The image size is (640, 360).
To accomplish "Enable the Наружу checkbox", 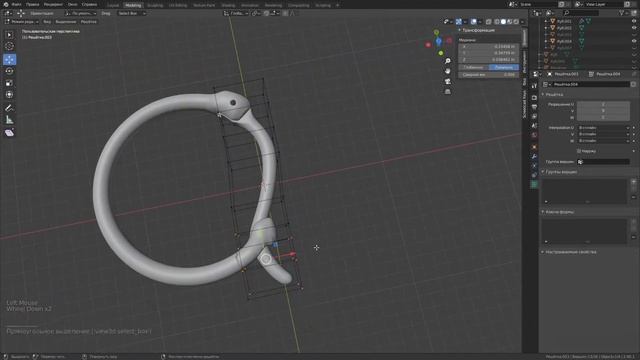I will pyautogui.click(x=579, y=151).
